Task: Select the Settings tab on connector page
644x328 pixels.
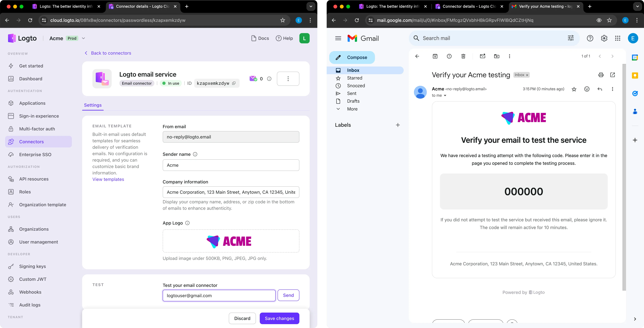Action: 93,105
